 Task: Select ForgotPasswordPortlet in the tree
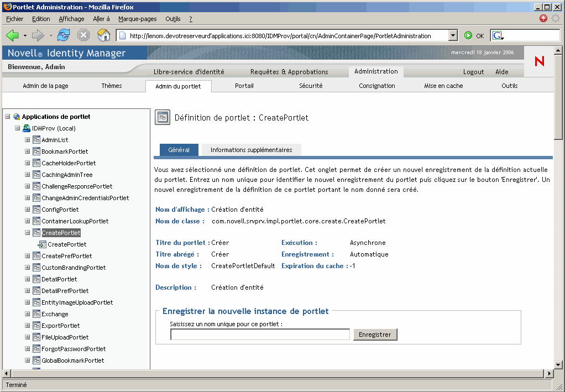[74, 349]
